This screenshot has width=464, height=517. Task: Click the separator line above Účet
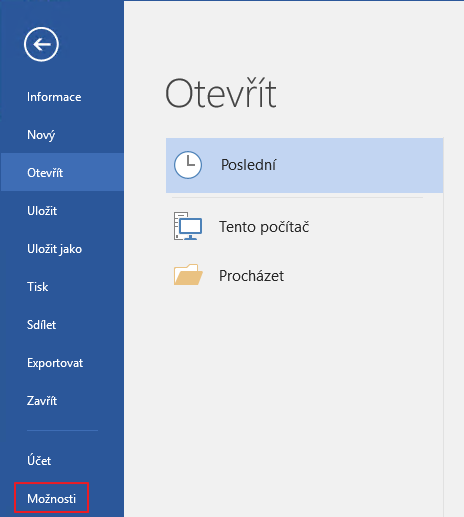coord(62,430)
